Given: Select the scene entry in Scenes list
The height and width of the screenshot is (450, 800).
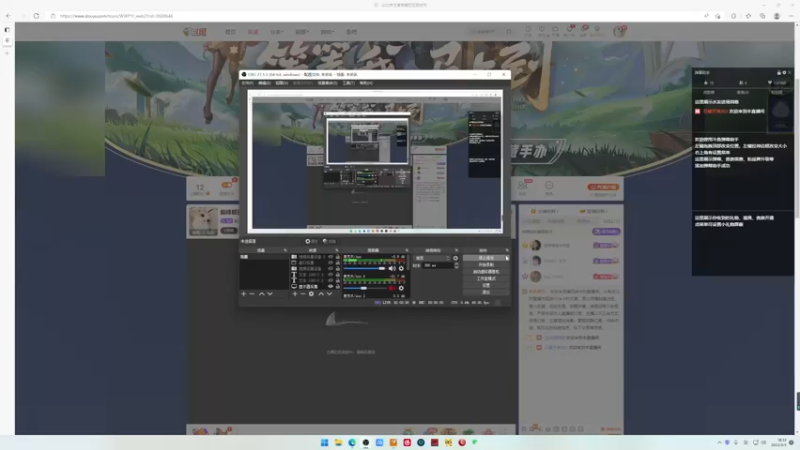Looking at the screenshot, I should pos(264,257).
